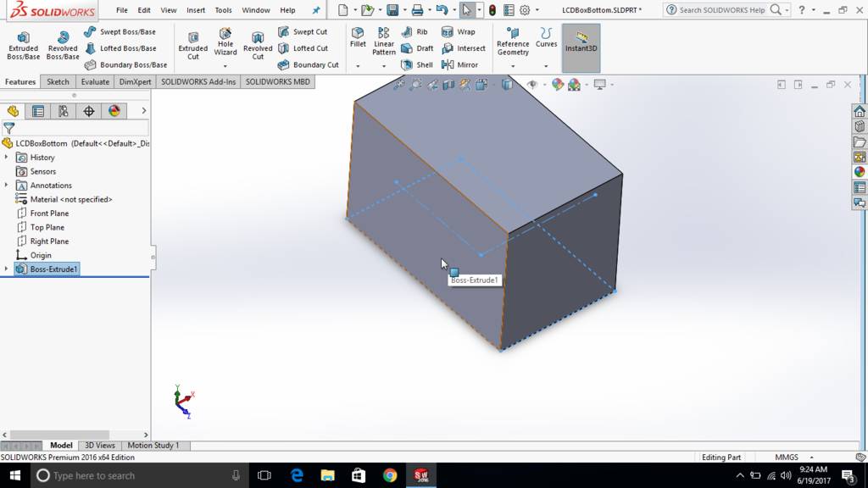
Task: Click the Mirror feature tool
Action: [x=459, y=64]
